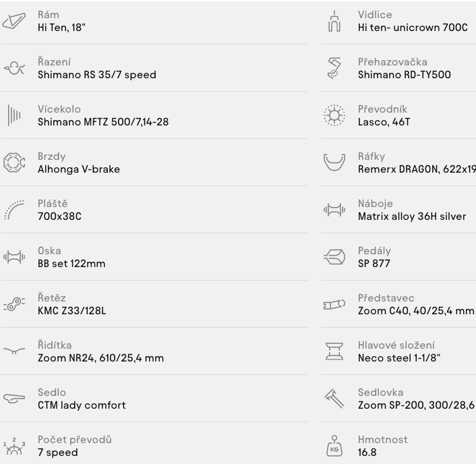Click the saddle icon beside Sedlo
Viewport: 476px width, 464px height.
(14, 399)
